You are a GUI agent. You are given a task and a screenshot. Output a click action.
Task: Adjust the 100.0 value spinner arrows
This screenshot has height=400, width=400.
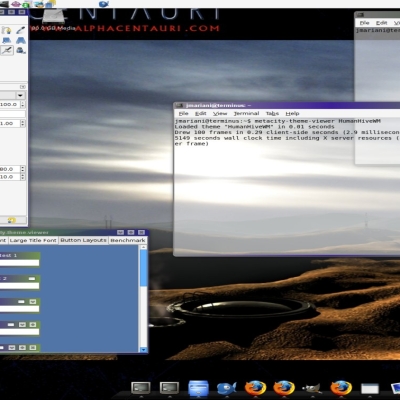pyautogui.click(x=23, y=104)
